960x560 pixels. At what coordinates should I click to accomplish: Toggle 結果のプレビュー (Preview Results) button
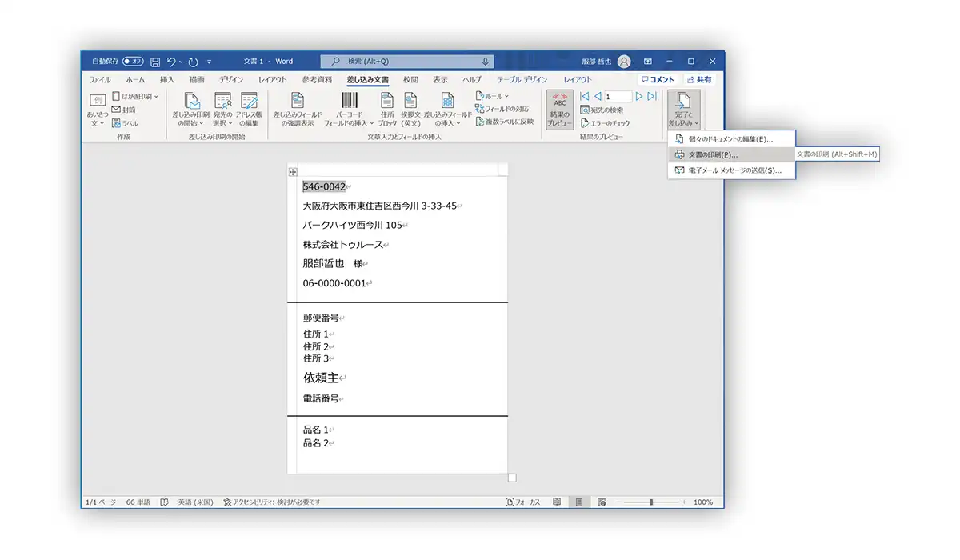click(559, 109)
